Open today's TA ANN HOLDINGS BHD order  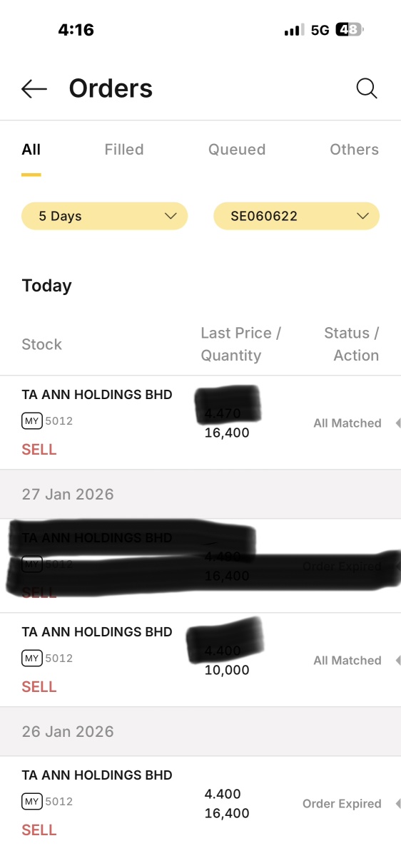[200, 423]
